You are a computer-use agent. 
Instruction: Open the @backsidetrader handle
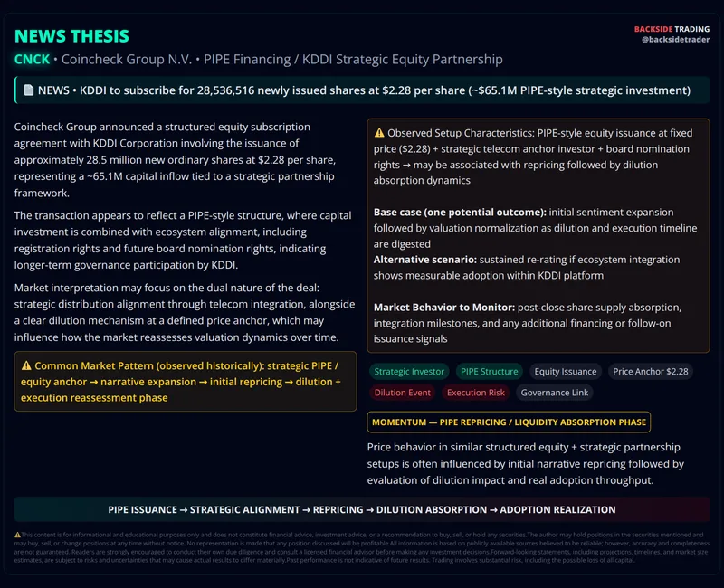[675, 40]
